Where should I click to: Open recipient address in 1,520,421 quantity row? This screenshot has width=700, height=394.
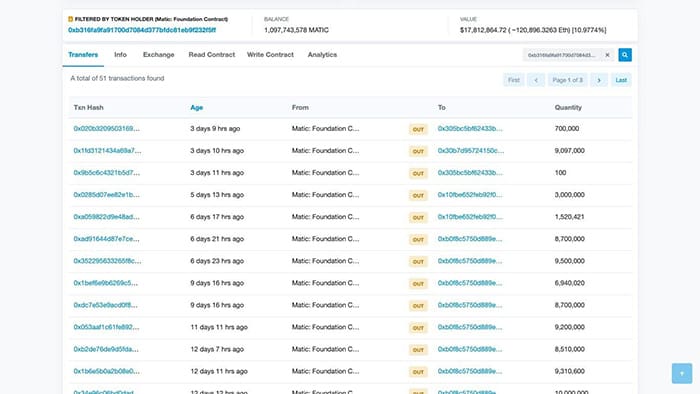coord(470,217)
